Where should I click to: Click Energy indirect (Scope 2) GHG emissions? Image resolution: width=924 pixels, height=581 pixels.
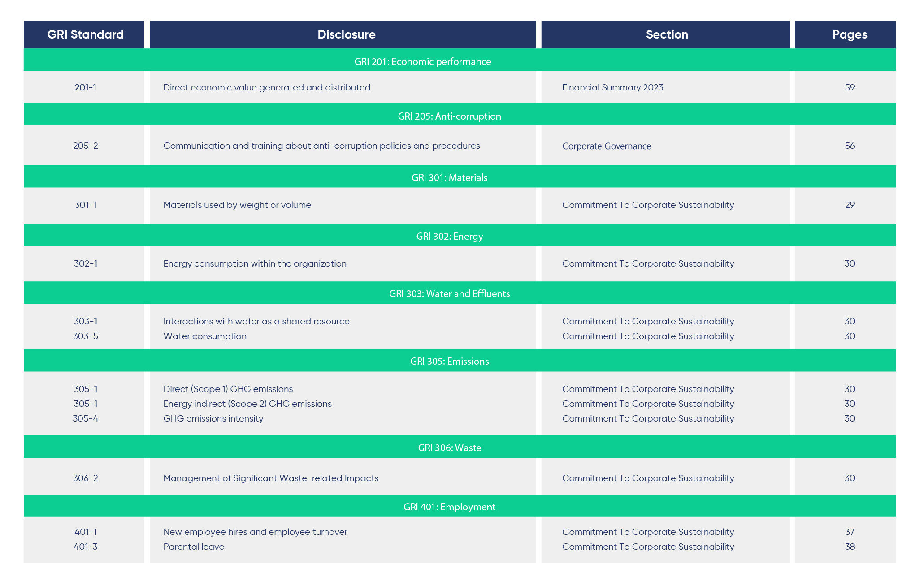(x=247, y=404)
